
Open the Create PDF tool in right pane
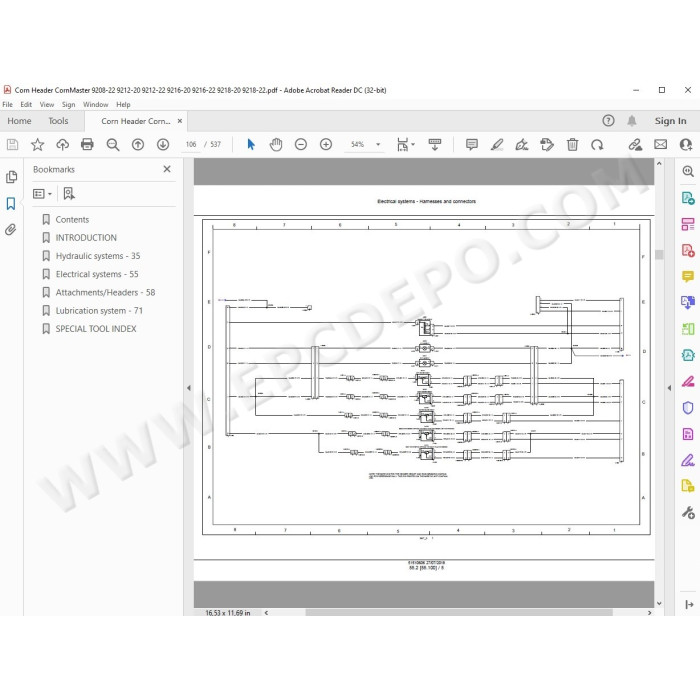(x=688, y=250)
